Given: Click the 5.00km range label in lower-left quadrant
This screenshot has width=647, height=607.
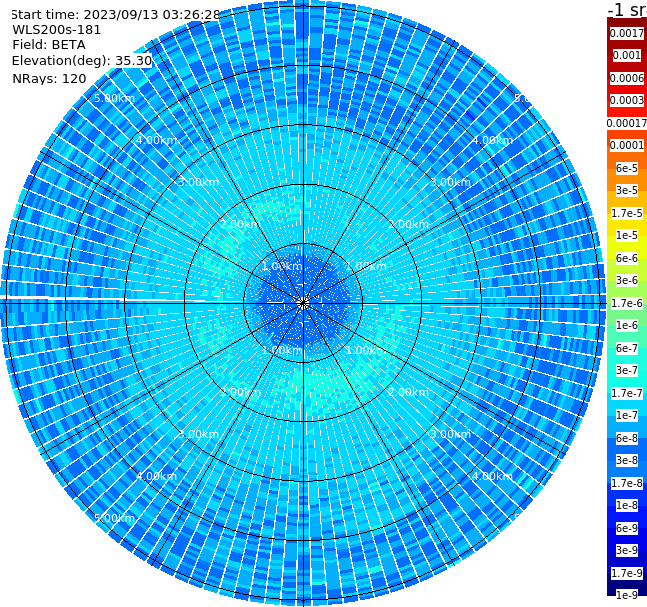Looking at the screenshot, I should [114, 518].
